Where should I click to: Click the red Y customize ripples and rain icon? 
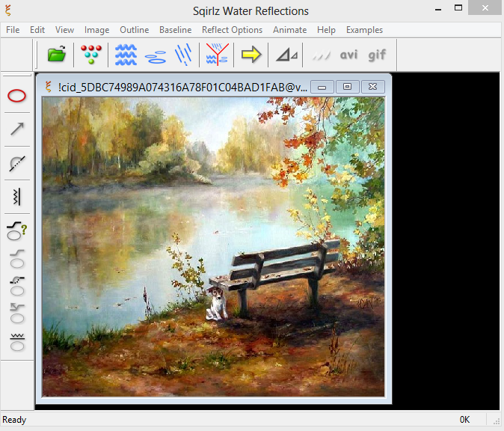click(218, 55)
